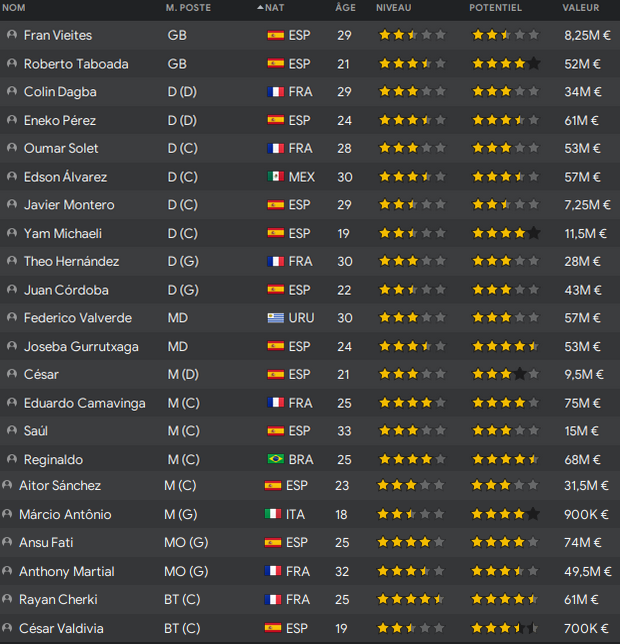Click the Mexican flag in Edson Álvarez's row
620x644 pixels.
tap(275, 177)
